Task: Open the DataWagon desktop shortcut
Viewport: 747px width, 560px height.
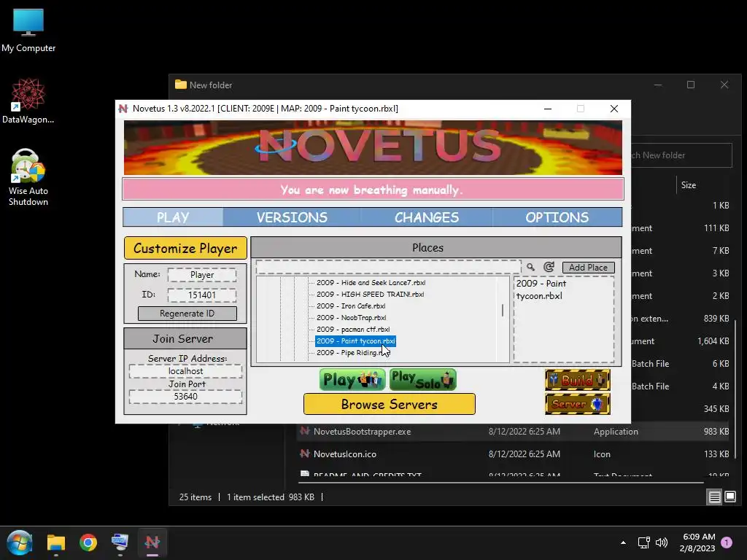Action: pyautogui.click(x=28, y=101)
